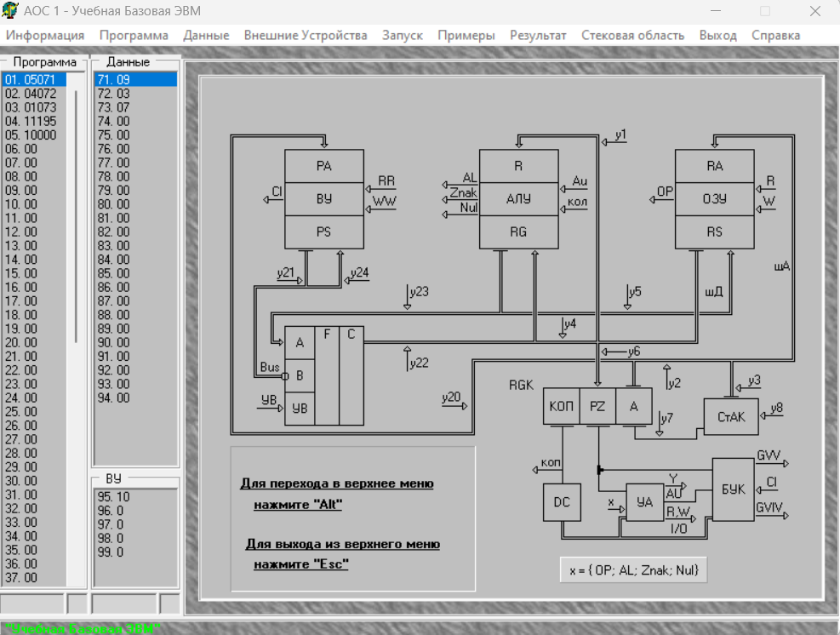The height and width of the screenshot is (635, 840).
Task: Select program row 20. 00
Action: tap(34, 342)
